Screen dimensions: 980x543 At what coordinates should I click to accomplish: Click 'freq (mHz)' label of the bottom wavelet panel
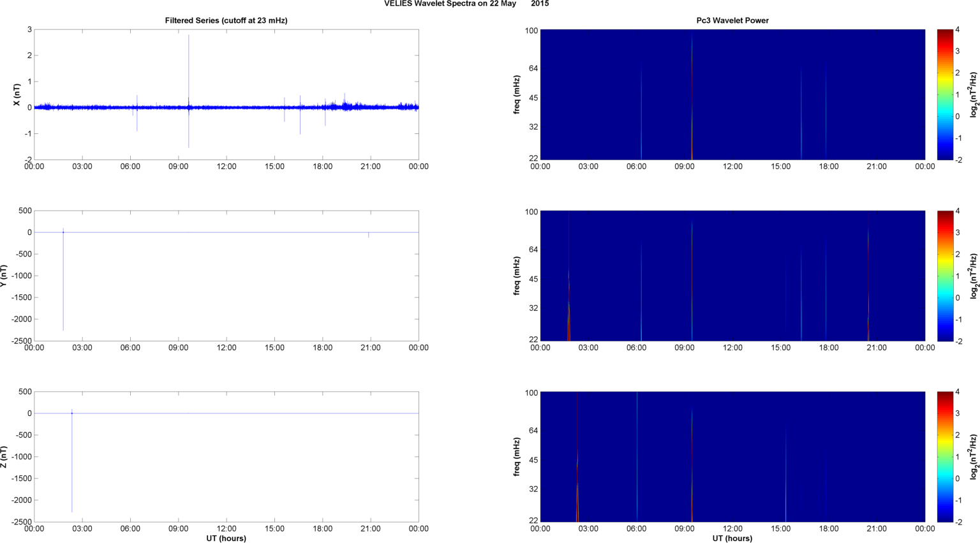click(517, 457)
